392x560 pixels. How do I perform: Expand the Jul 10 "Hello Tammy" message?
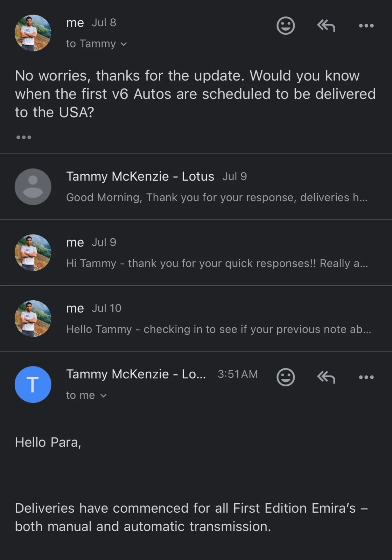coord(218,329)
